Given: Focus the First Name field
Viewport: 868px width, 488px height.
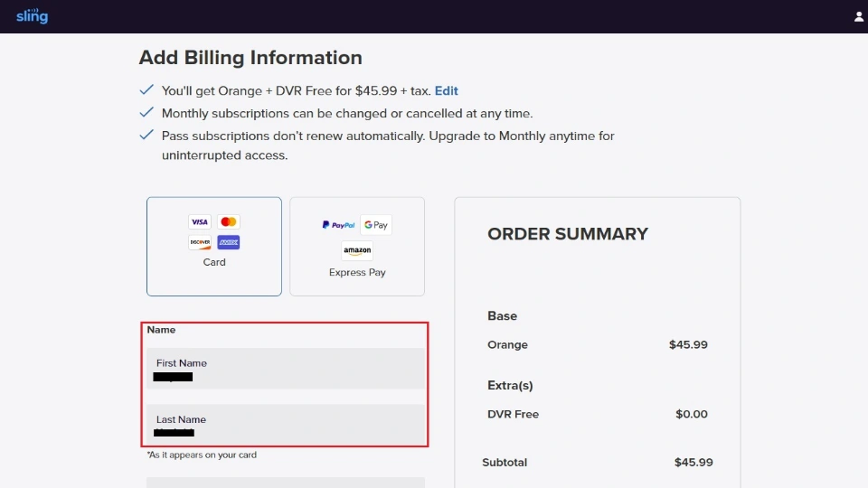Looking at the screenshot, I should click(x=286, y=369).
